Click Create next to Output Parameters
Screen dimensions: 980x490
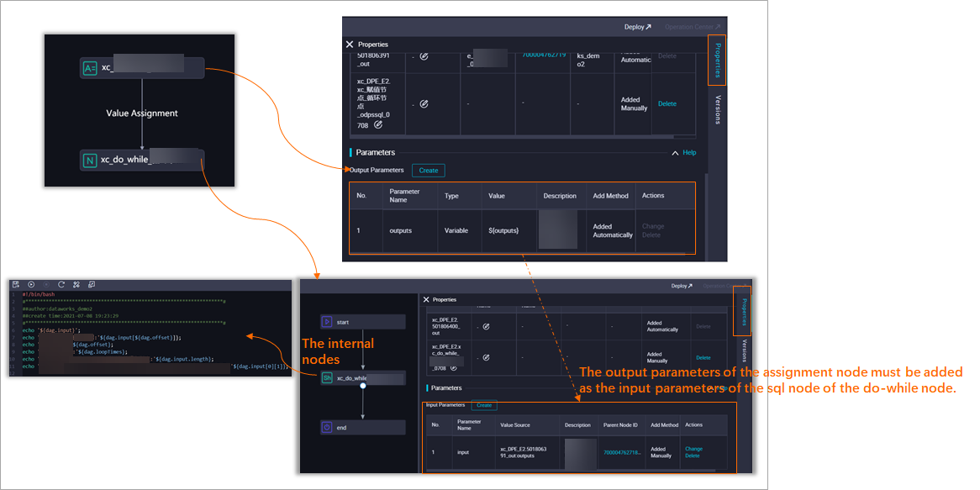click(428, 170)
